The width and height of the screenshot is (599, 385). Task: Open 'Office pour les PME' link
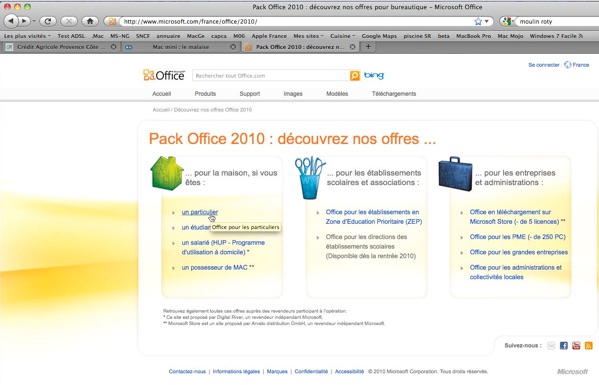click(518, 237)
